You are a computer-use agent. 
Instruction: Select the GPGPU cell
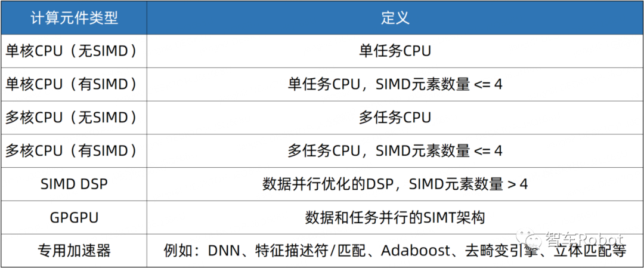(x=74, y=217)
